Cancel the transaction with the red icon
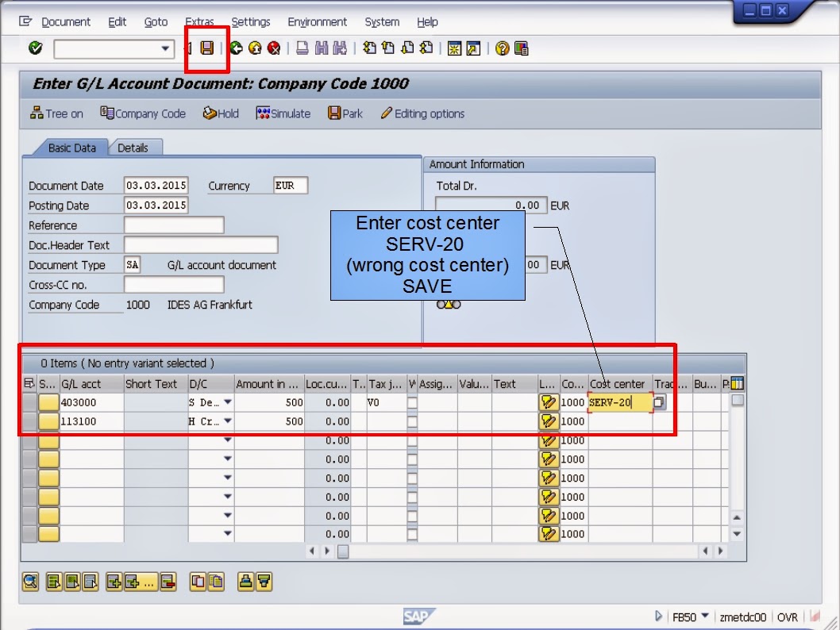 [x=272, y=48]
